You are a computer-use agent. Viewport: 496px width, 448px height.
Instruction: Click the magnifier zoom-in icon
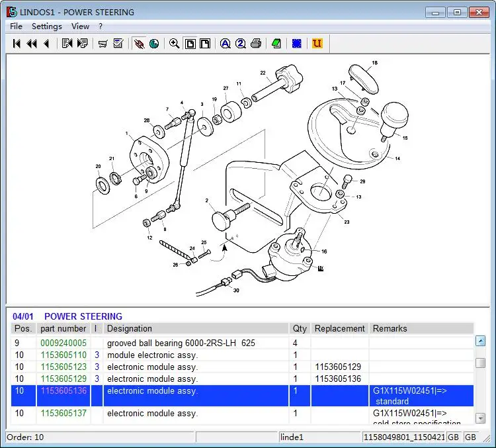(x=174, y=44)
